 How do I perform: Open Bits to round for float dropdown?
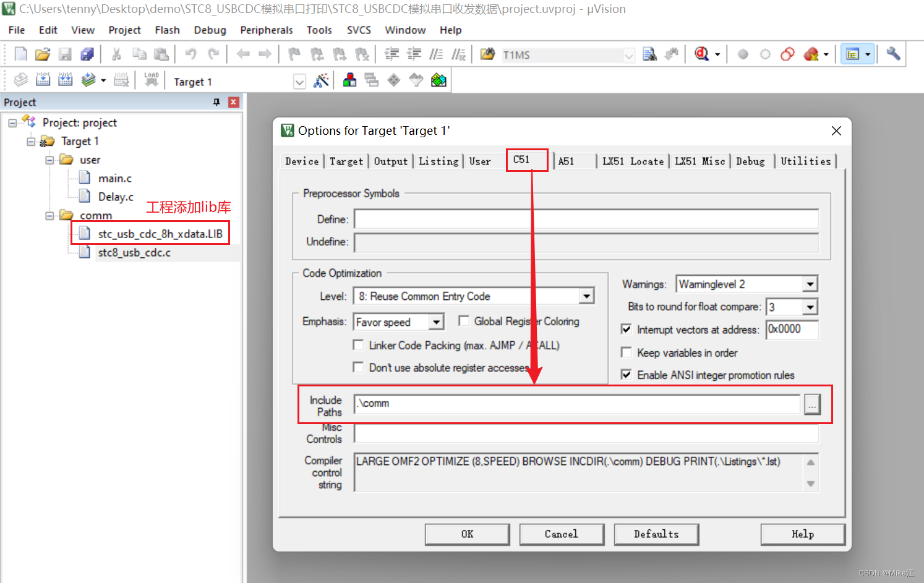pyautogui.click(x=810, y=307)
